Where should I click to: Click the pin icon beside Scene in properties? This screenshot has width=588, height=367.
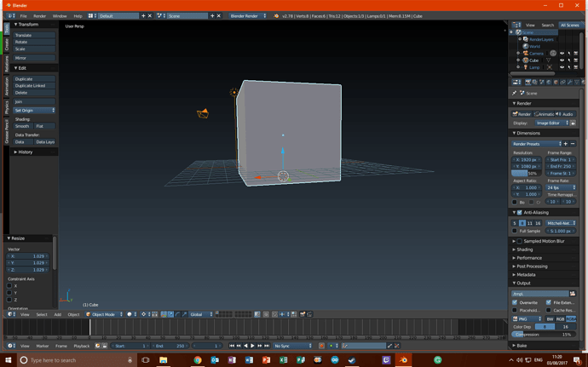[514, 93]
